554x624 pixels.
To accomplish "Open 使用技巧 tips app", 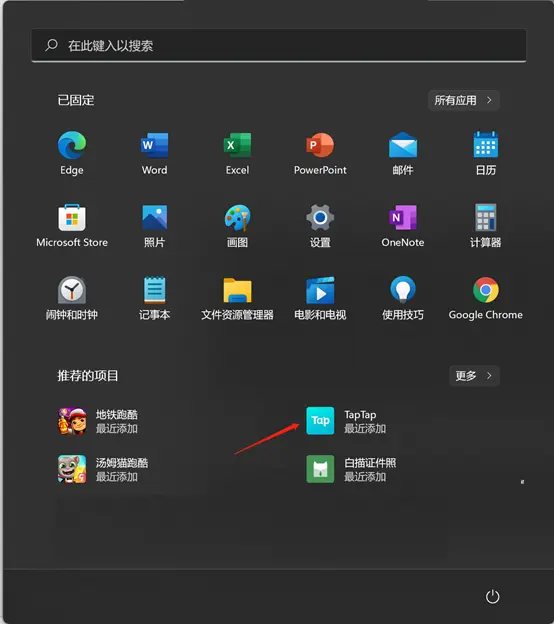I will [403, 298].
